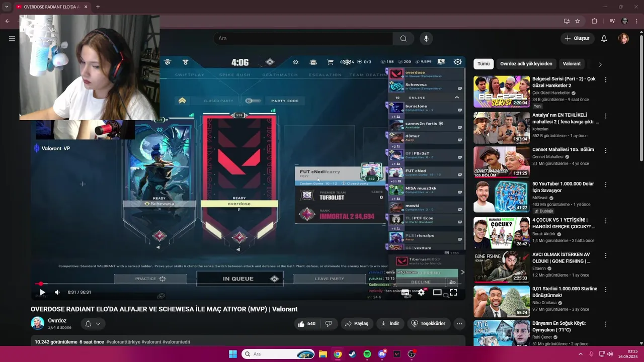This screenshot has width=644, height=362.
Task: Open 0,01 Sterlini 1.000.000 Sterline video title
Action: [x=565, y=292]
